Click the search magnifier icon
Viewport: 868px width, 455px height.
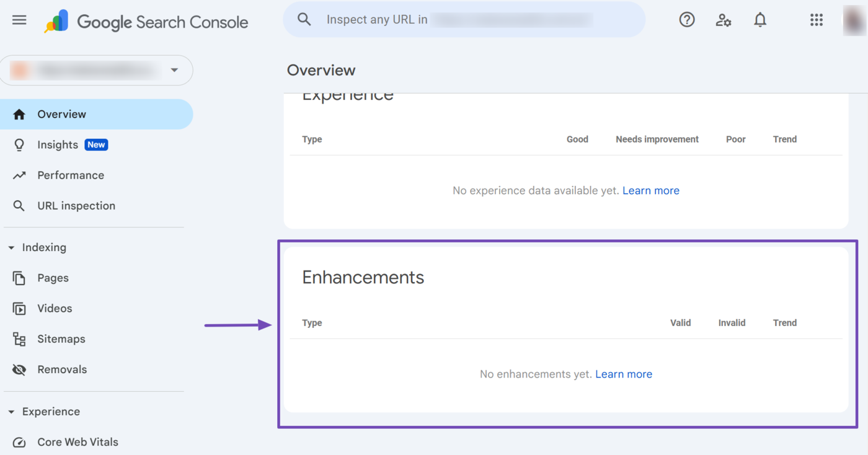(x=304, y=20)
